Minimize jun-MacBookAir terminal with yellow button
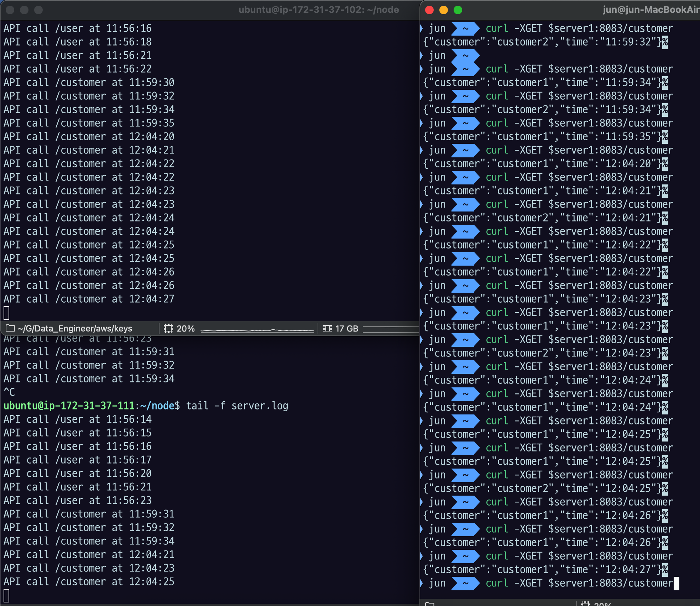The height and width of the screenshot is (606, 700). point(444,10)
